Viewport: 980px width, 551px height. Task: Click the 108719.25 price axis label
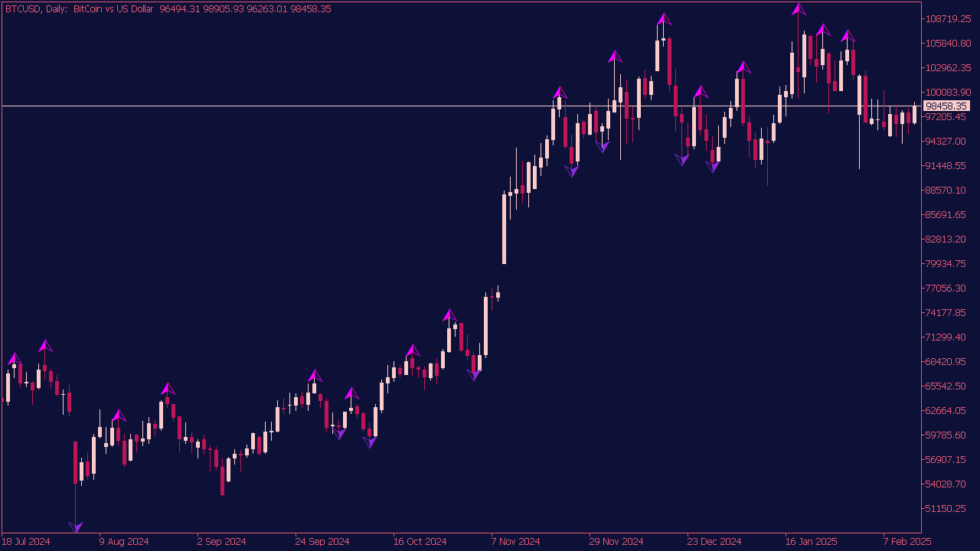pos(947,18)
